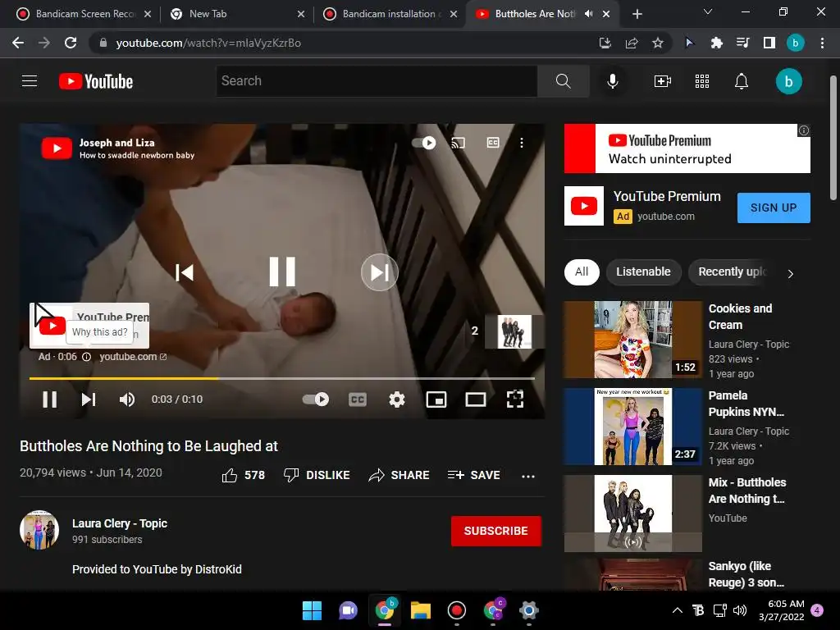Open a new browser tab with plus

pyautogui.click(x=637, y=14)
